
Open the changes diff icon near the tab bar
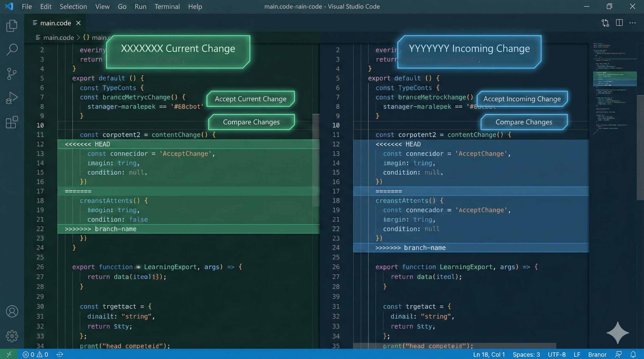coord(605,23)
